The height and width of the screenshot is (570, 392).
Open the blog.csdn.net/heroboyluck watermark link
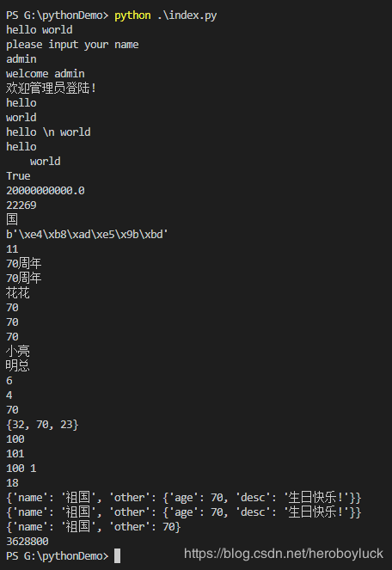pos(284,554)
